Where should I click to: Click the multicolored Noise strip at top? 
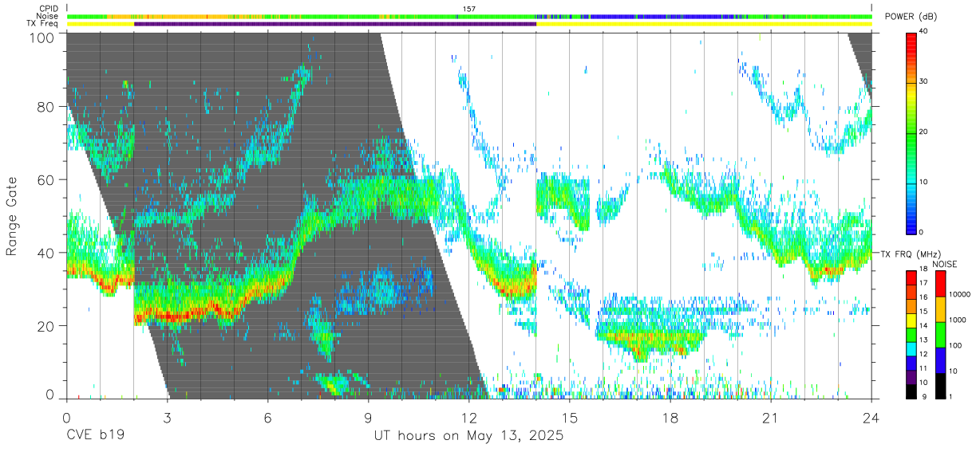tap(469, 16)
